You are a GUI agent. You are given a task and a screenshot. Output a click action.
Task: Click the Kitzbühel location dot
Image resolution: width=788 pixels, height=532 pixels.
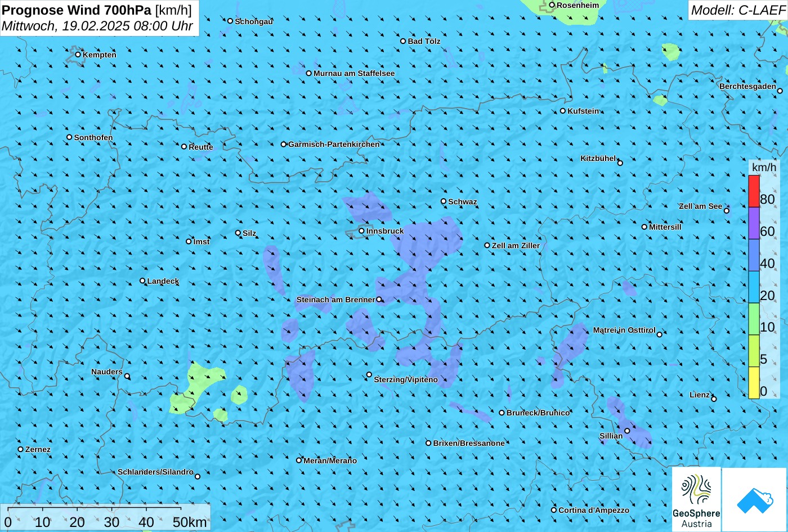620,163
